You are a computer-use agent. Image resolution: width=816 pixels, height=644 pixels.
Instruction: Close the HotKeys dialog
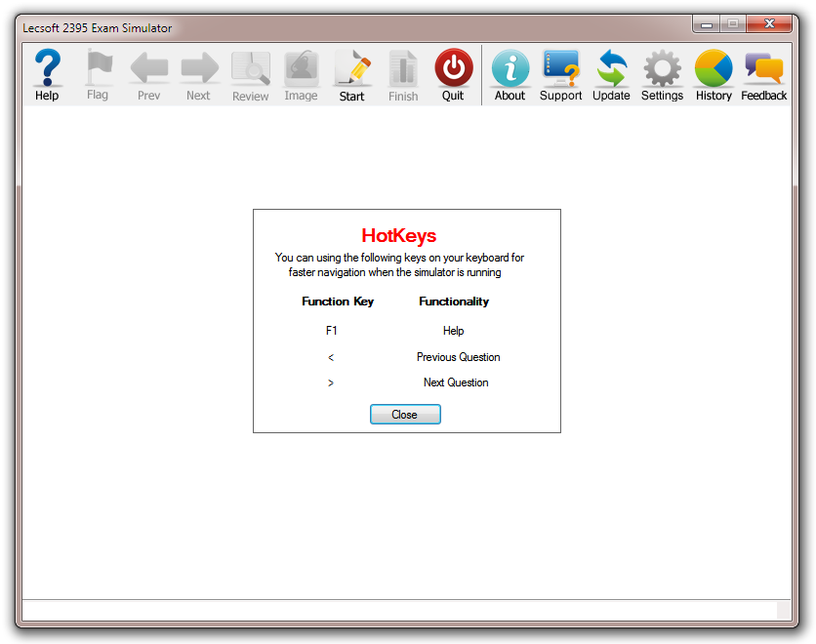(x=405, y=414)
